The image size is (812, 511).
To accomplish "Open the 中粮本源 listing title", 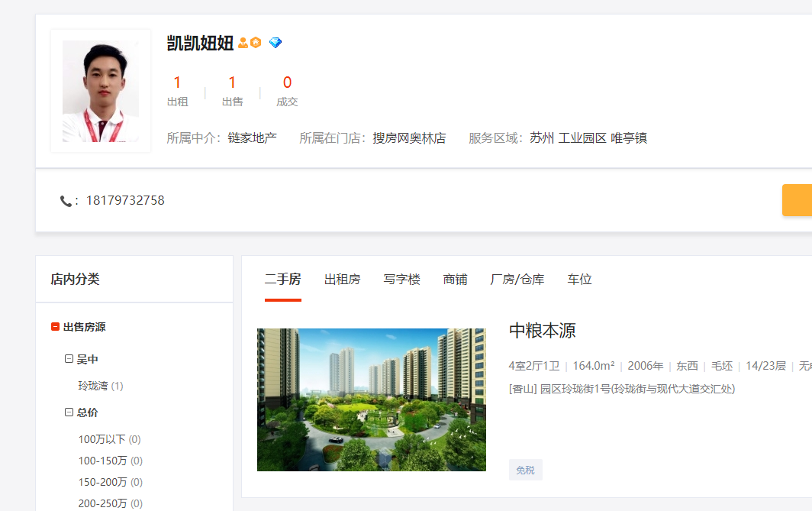I will (x=542, y=331).
